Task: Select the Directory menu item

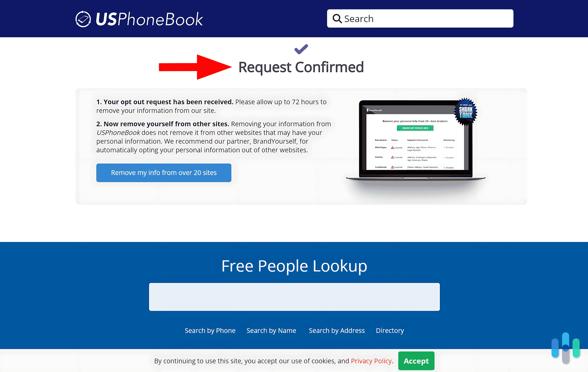Action: 390,330
